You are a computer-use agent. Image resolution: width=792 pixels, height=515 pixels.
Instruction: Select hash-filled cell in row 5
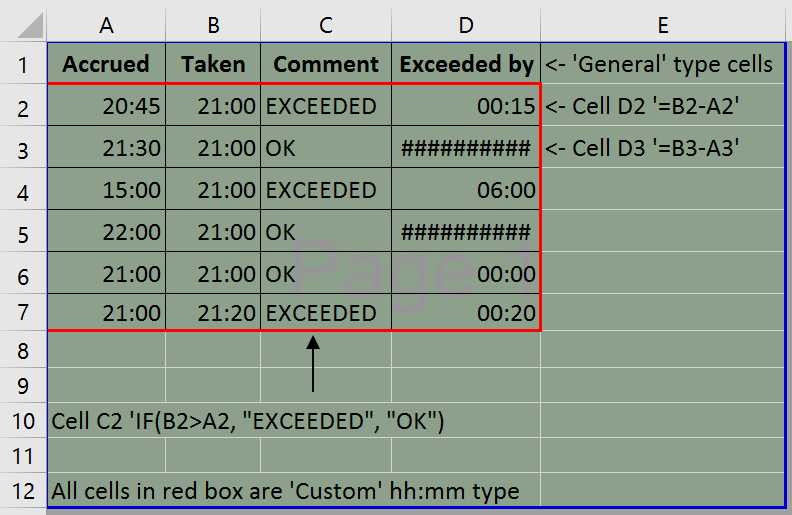[466, 231]
